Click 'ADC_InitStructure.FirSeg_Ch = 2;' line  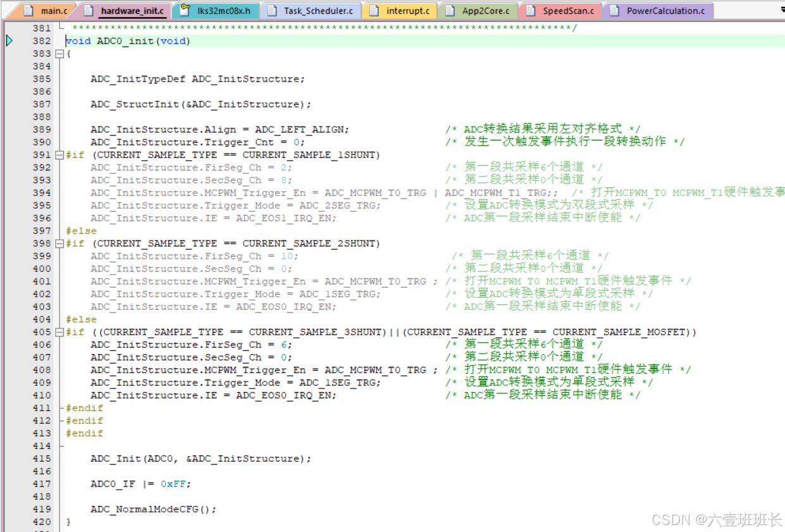click(x=191, y=168)
